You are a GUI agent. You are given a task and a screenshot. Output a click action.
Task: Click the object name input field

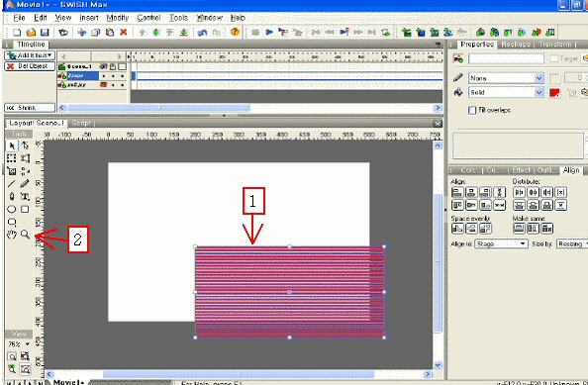coord(506,58)
